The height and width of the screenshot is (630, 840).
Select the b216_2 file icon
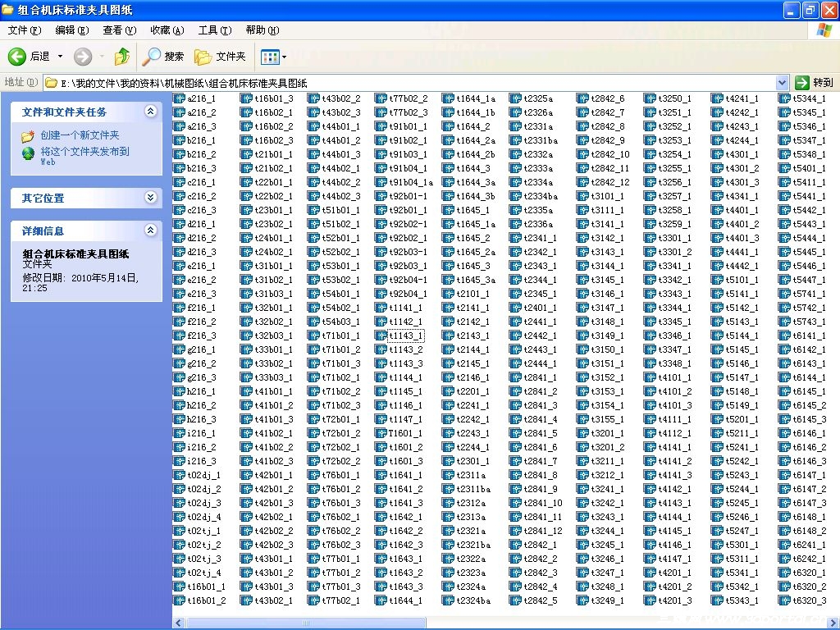178,154
